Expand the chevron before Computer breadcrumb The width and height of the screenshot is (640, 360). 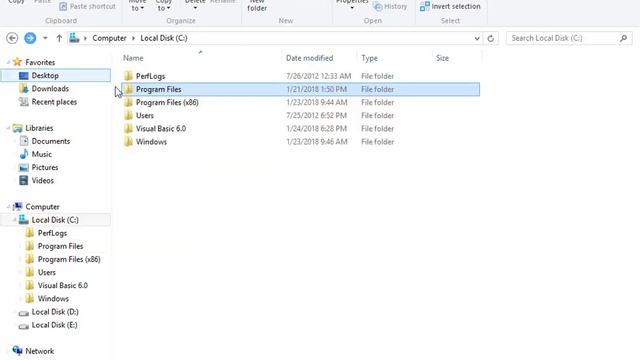[85, 38]
